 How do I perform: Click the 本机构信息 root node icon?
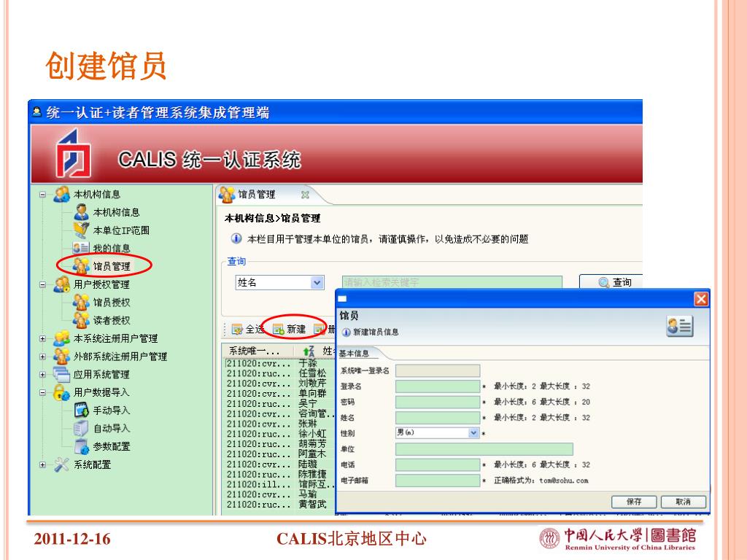point(61,194)
